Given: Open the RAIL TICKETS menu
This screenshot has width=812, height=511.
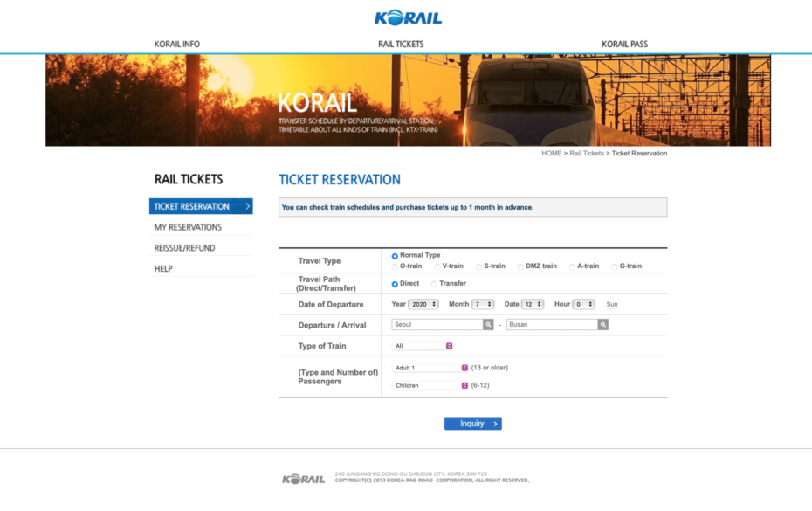Looking at the screenshot, I should (400, 44).
